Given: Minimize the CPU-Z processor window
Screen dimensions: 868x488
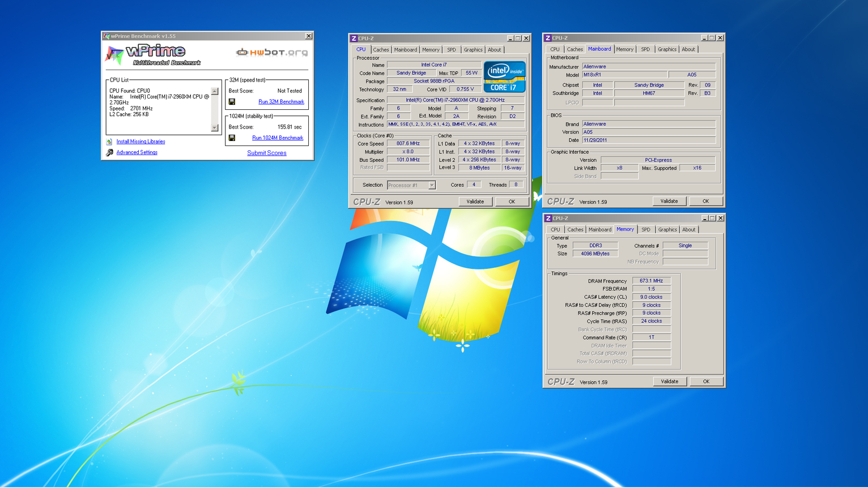Looking at the screenshot, I should click(510, 38).
